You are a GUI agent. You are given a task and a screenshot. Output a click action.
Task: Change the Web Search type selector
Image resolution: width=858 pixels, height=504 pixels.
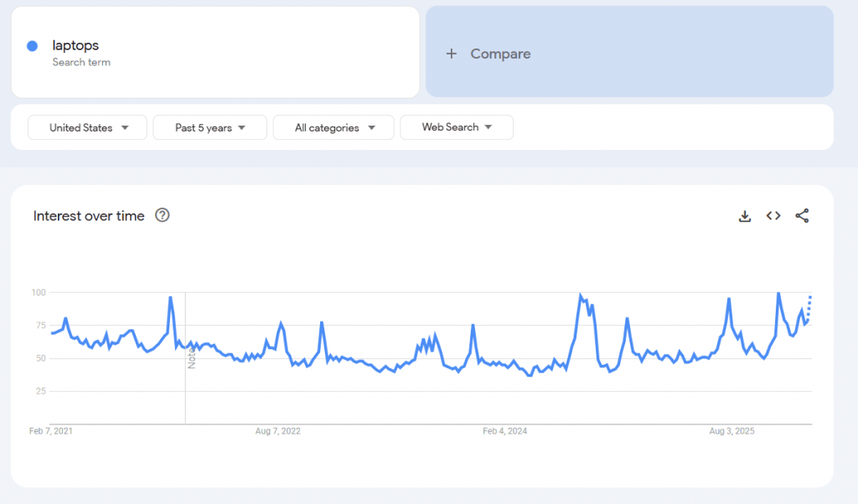point(456,127)
